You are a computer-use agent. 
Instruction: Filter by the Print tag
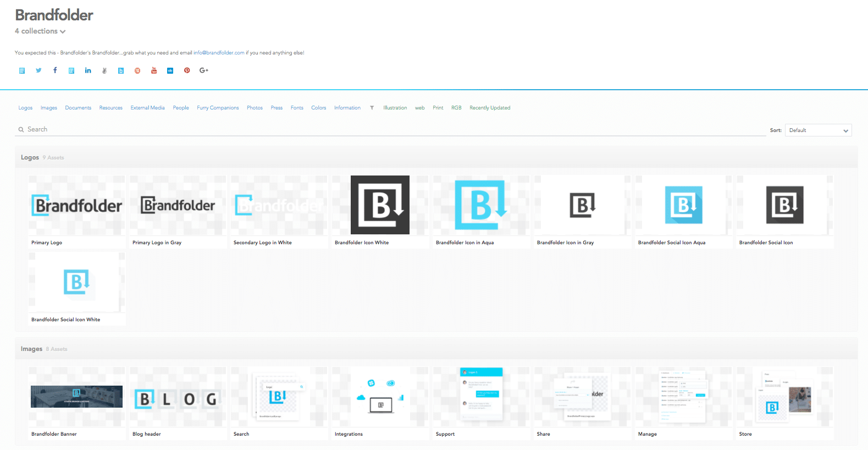(438, 108)
